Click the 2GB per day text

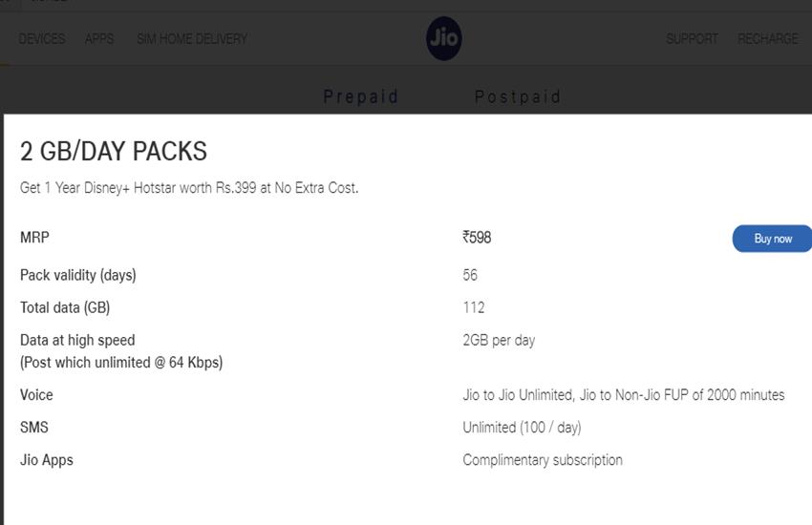[x=499, y=340]
